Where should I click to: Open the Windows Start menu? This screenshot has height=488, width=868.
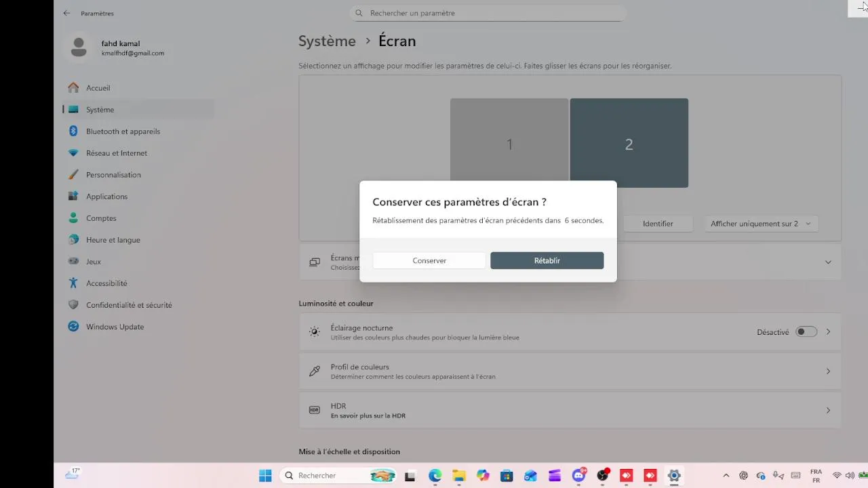tap(265, 476)
